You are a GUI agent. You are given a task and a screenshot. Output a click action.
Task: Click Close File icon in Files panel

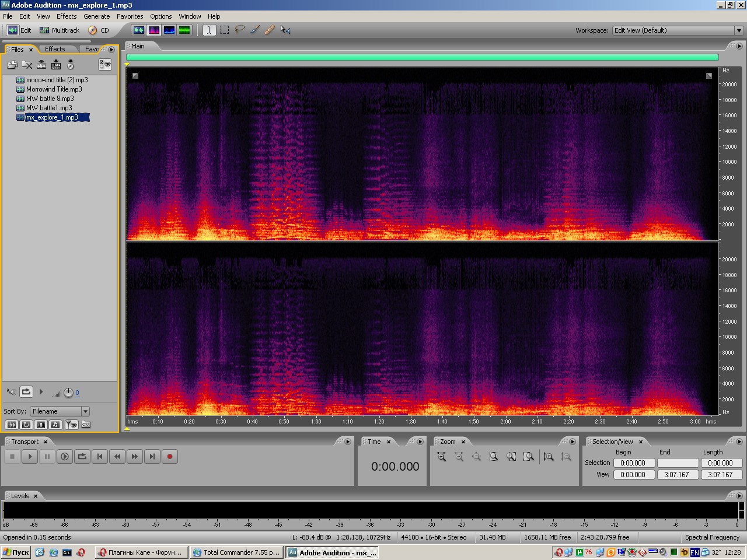pos(27,65)
